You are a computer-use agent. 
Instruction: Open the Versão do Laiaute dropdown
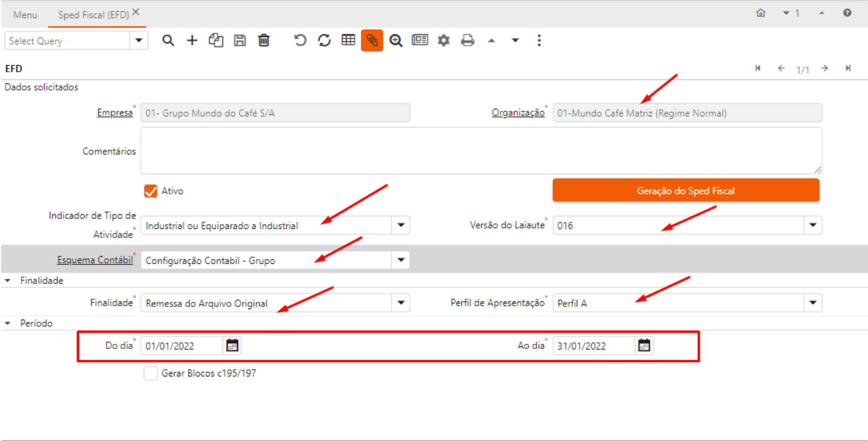(x=813, y=225)
